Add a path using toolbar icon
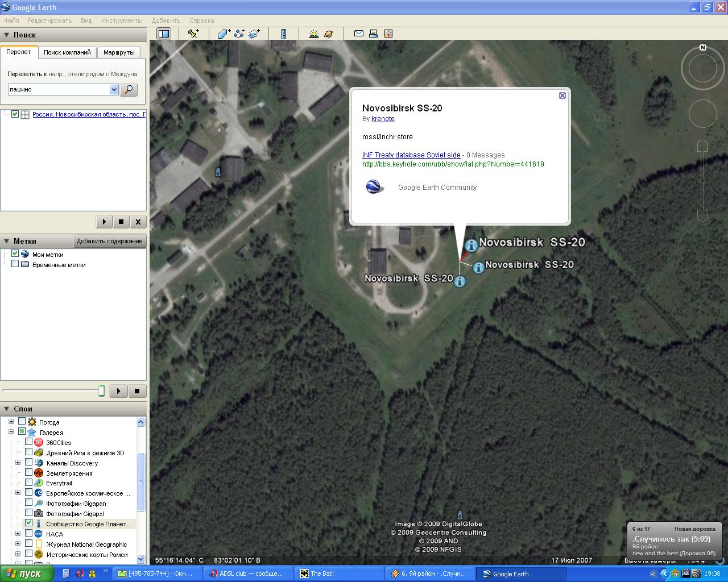 point(239,34)
